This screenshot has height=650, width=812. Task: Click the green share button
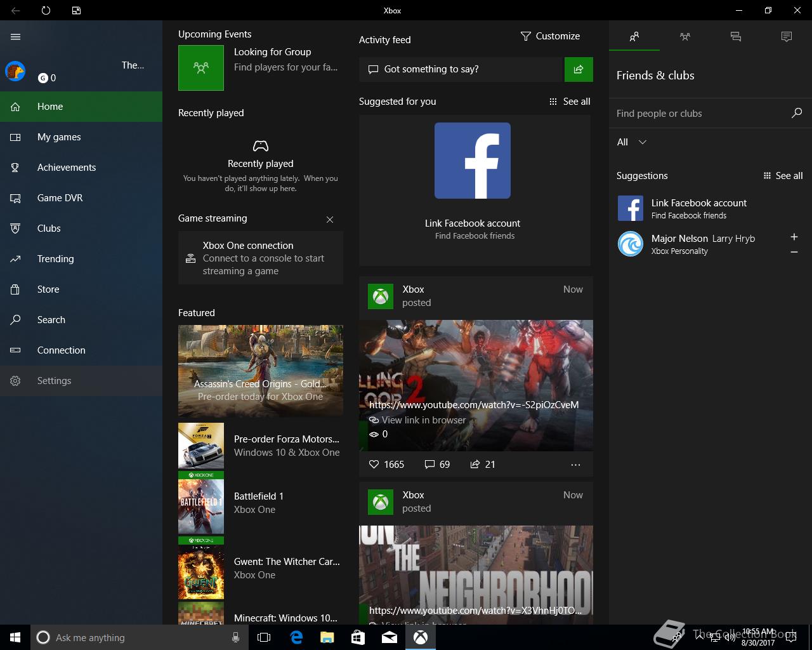click(x=579, y=69)
